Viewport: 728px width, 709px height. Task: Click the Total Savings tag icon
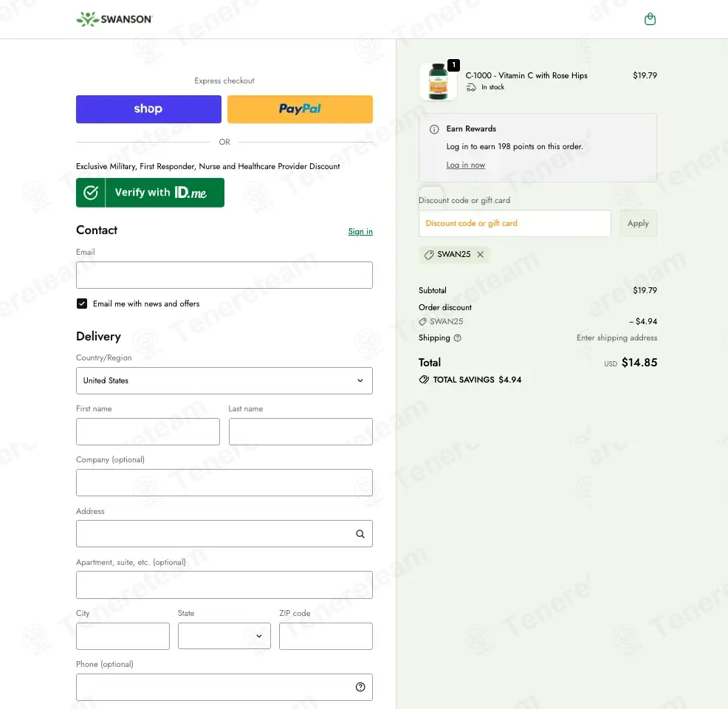(x=424, y=380)
